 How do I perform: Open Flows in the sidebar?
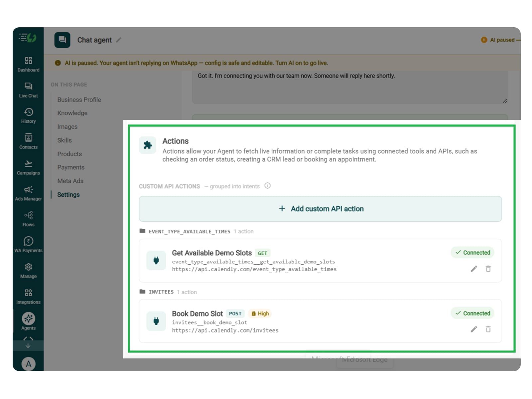coord(28,219)
